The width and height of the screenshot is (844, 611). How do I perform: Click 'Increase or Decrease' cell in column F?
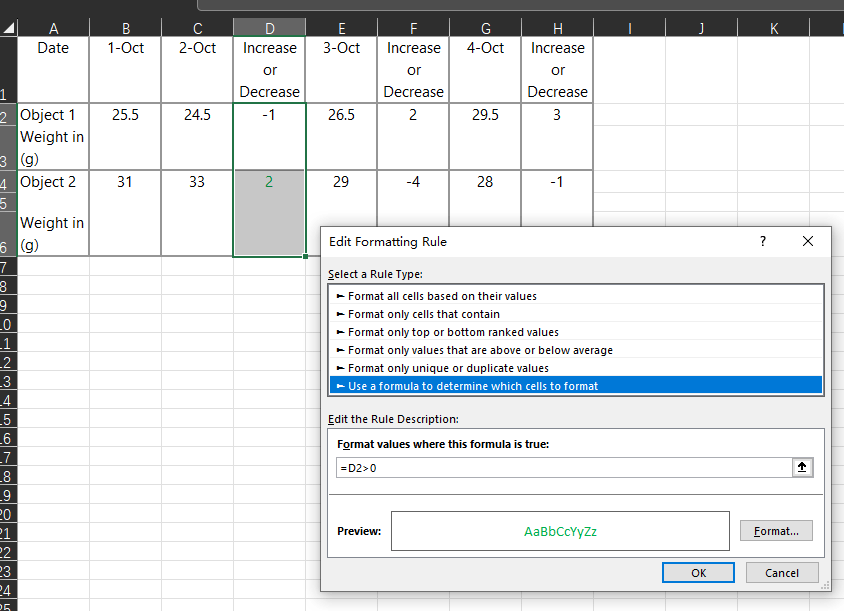coord(413,69)
